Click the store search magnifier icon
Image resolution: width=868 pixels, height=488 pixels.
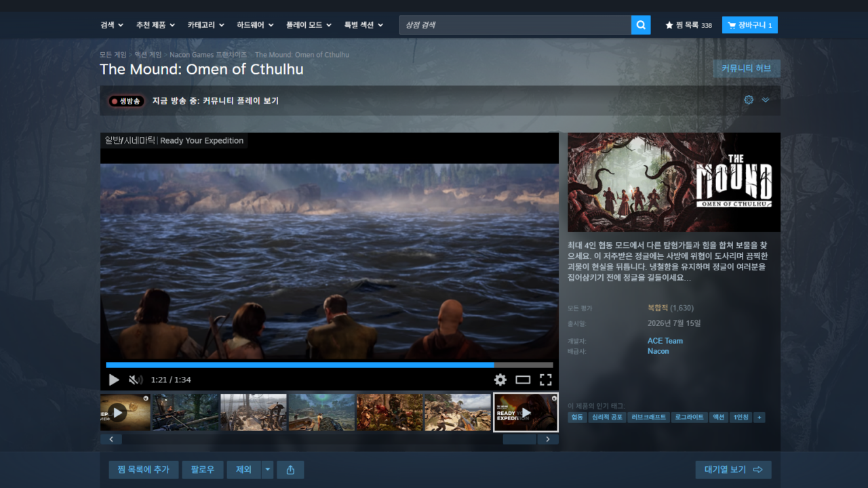(641, 25)
